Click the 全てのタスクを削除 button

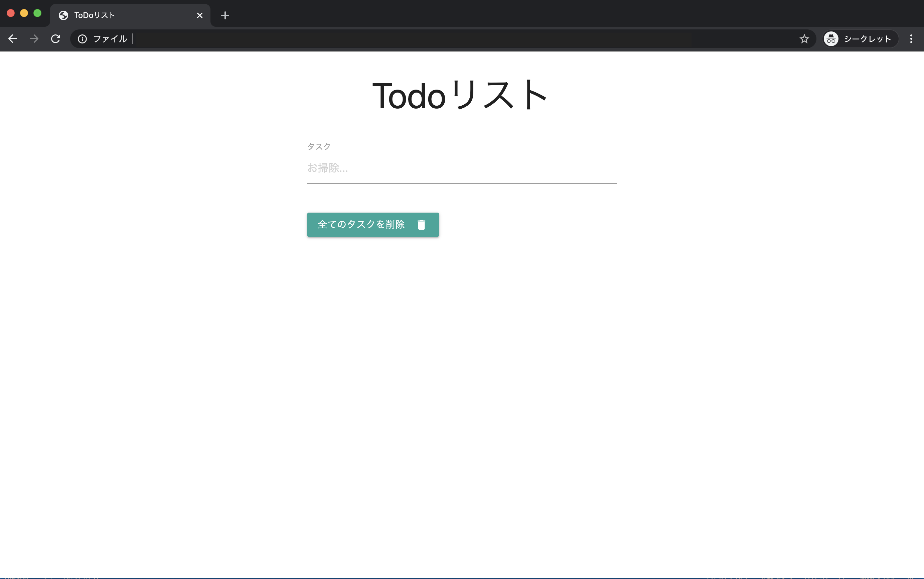(x=373, y=224)
